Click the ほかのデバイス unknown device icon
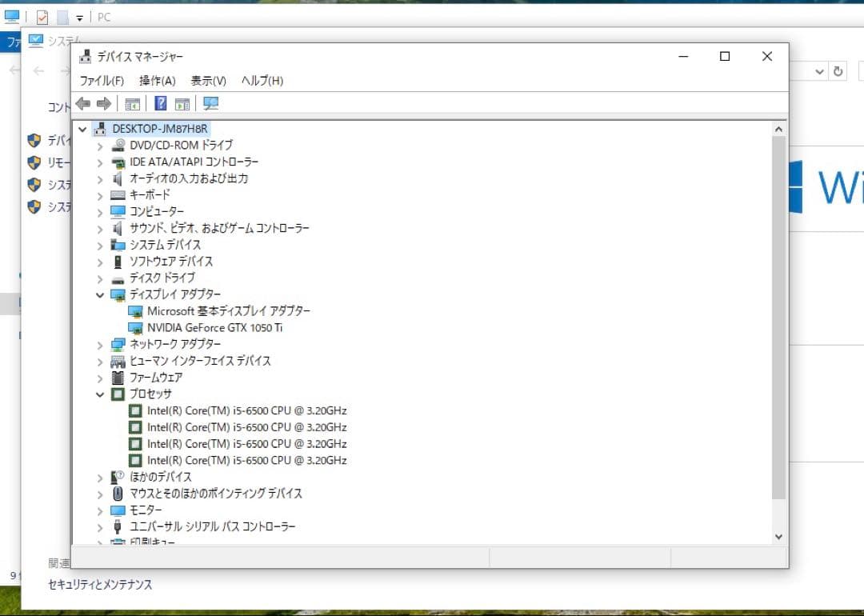Viewport: 864px width, 616px height. click(x=118, y=477)
